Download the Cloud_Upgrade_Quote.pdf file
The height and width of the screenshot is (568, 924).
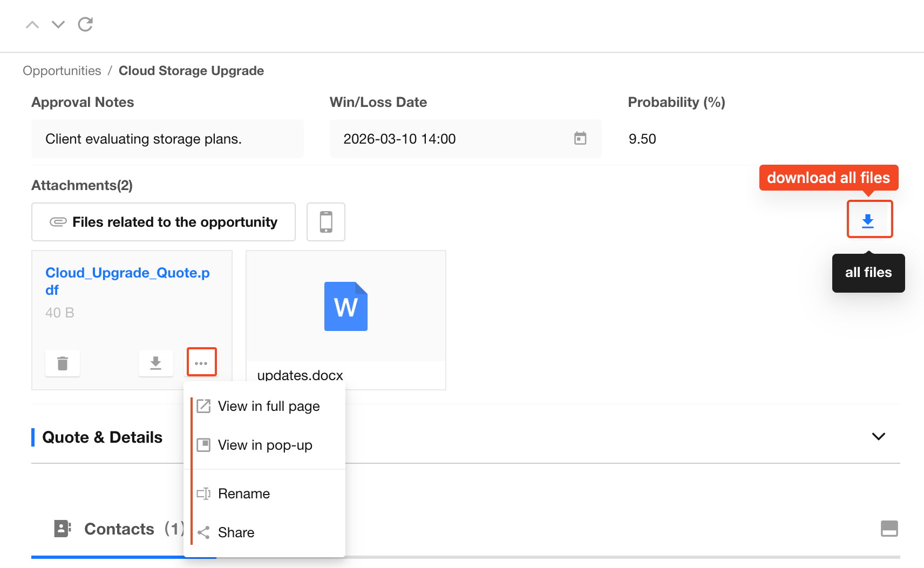click(x=155, y=363)
